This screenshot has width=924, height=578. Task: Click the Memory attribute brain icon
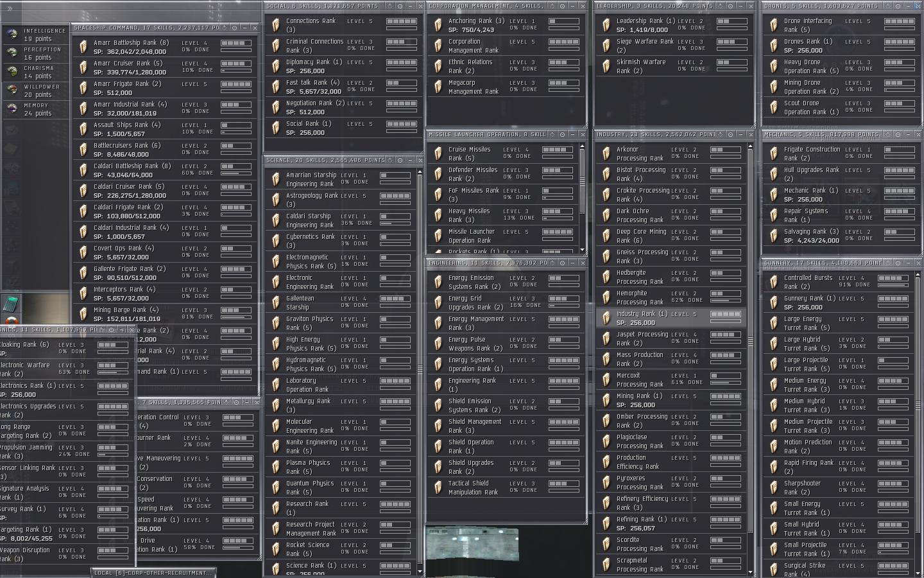12,109
